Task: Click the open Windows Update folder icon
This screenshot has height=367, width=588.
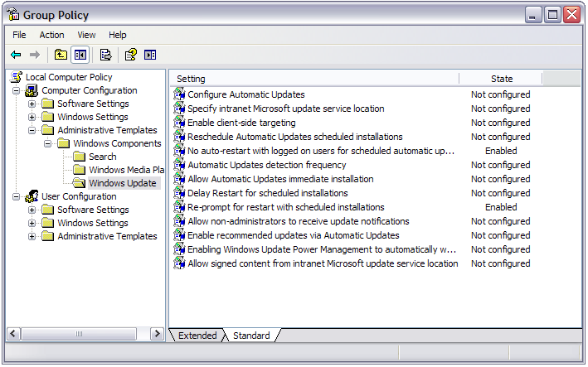Action: point(79,183)
